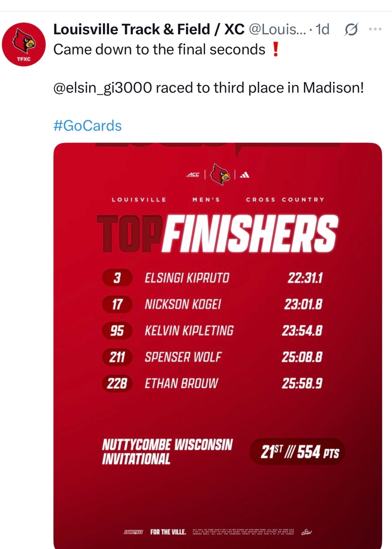Screen dimensions: 392x549
Task: Open @elsin_gi3000 mentioned profile
Action: coord(103,88)
